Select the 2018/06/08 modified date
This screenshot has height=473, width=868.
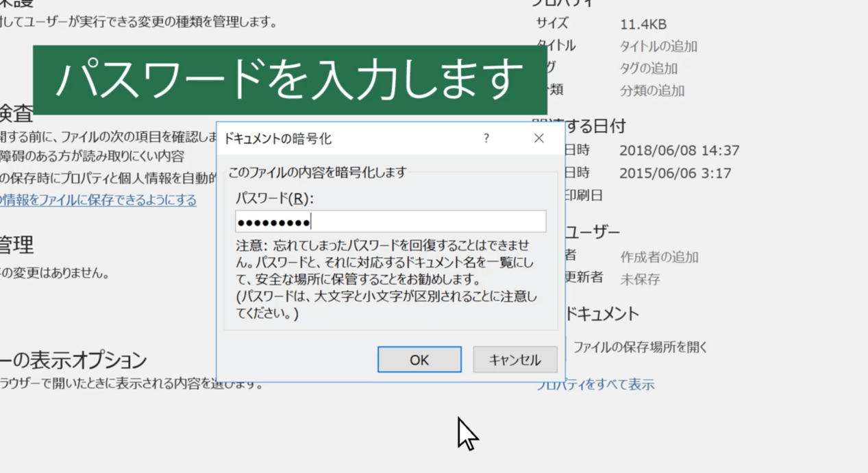click(680, 150)
